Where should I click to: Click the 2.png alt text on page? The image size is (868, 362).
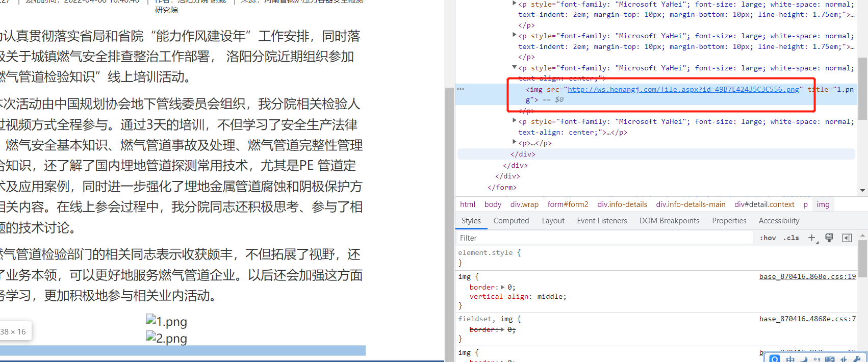tap(172, 338)
